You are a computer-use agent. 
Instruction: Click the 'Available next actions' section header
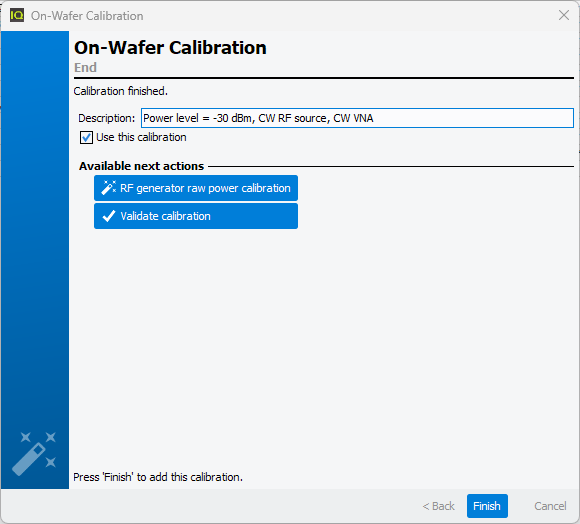pos(141,166)
